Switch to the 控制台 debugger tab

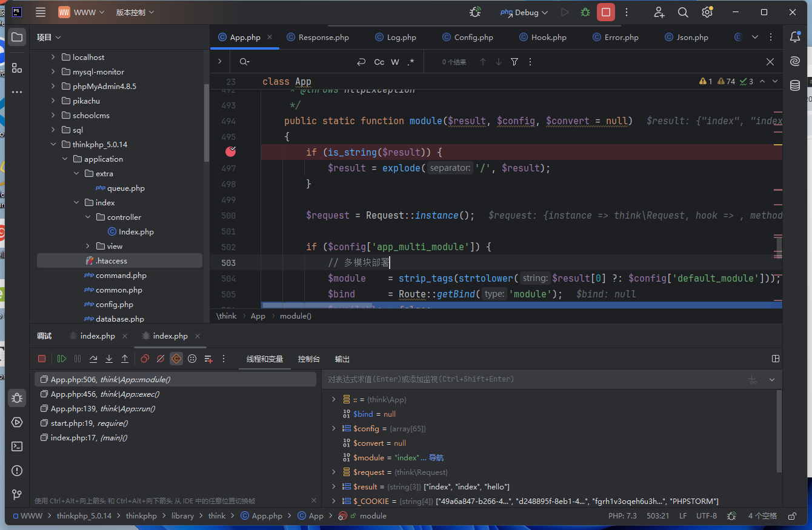click(308, 359)
